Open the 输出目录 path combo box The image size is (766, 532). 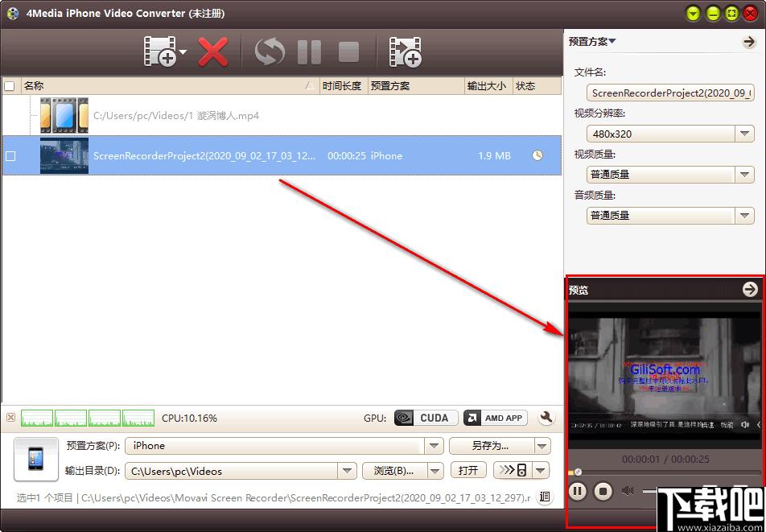click(240, 471)
